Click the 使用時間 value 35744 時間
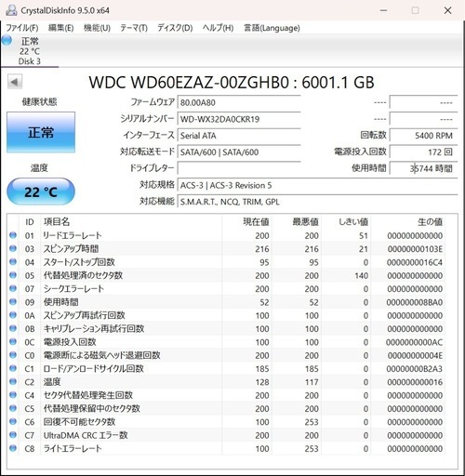465x476 pixels. 423,168
